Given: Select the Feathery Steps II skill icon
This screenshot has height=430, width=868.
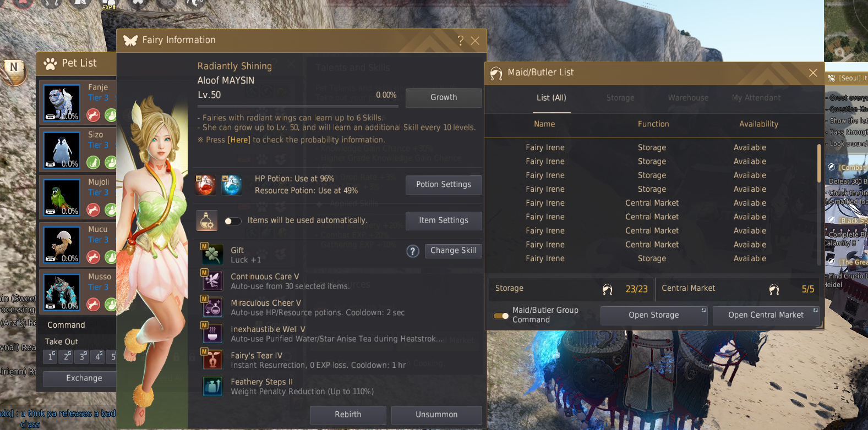Looking at the screenshot, I should 212,386.
